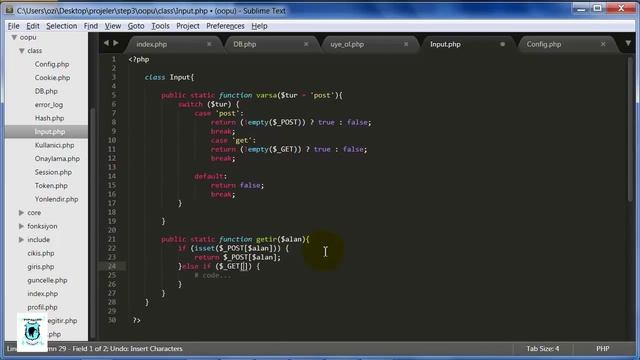Click the previous tab left arrow
The image size is (640, 360).
tap(106, 43)
